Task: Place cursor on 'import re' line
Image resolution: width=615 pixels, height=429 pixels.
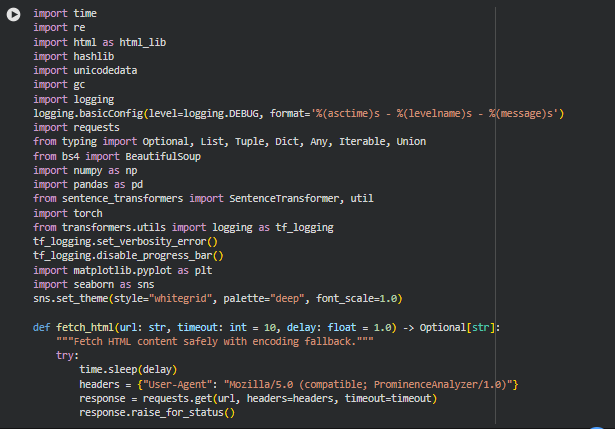Action: pyautogui.click(x=57, y=28)
